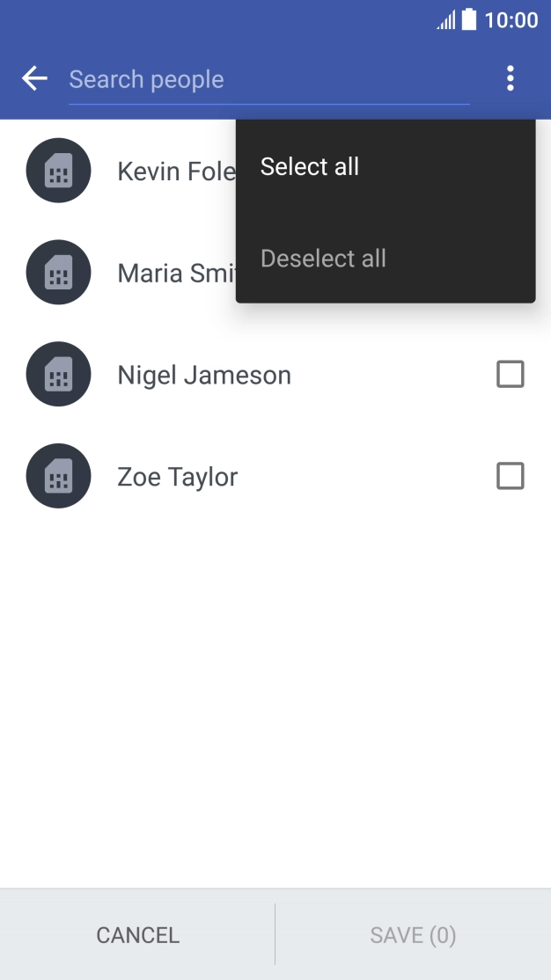Image resolution: width=551 pixels, height=980 pixels.
Task: Select the Zoe Taylor contact row
Action: coord(176,476)
